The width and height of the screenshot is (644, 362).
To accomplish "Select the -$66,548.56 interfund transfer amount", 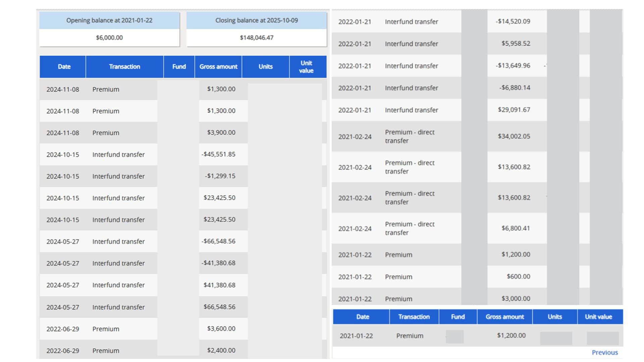I will (x=219, y=241).
